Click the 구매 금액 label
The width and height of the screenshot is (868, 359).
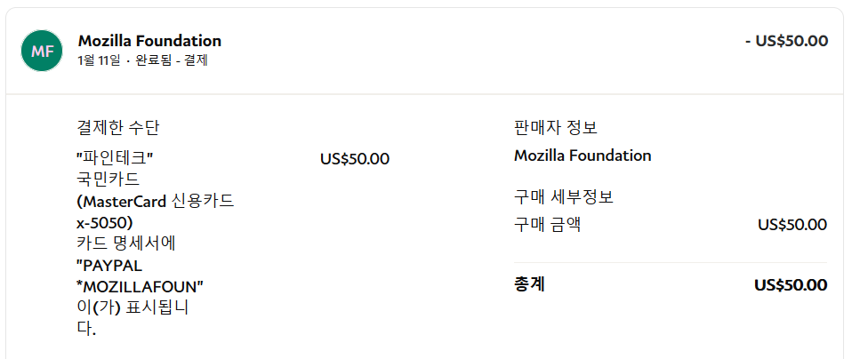pos(548,225)
